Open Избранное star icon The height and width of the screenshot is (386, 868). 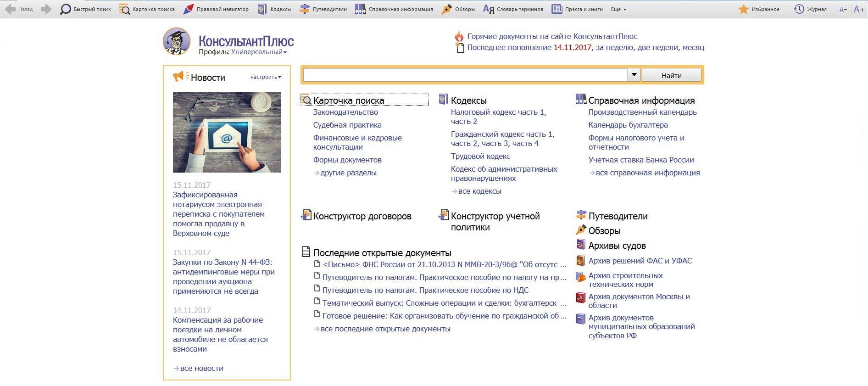(744, 9)
